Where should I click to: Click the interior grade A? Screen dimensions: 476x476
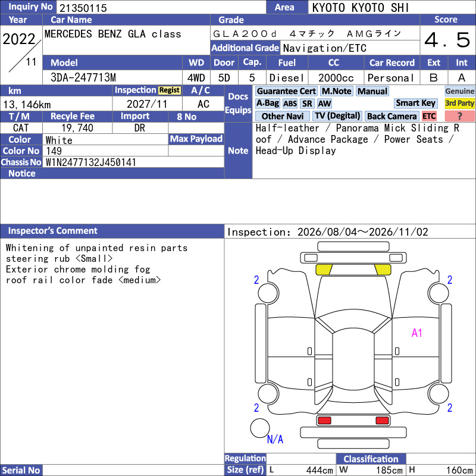click(462, 78)
